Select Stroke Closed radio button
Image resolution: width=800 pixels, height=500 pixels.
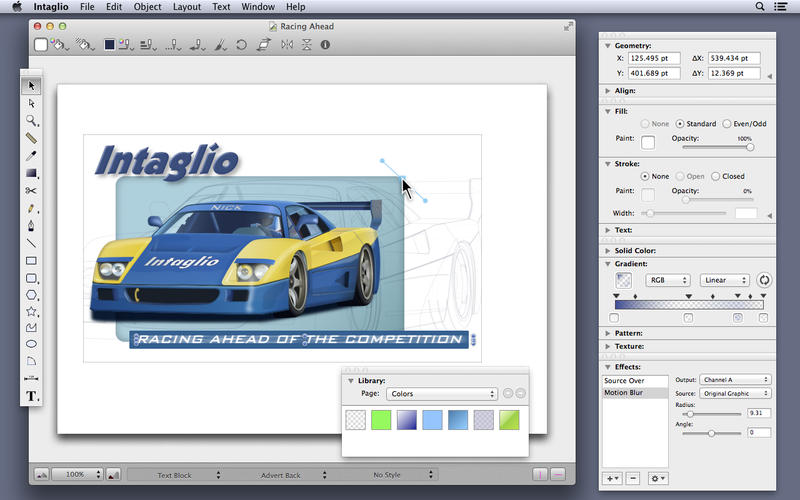click(x=715, y=176)
